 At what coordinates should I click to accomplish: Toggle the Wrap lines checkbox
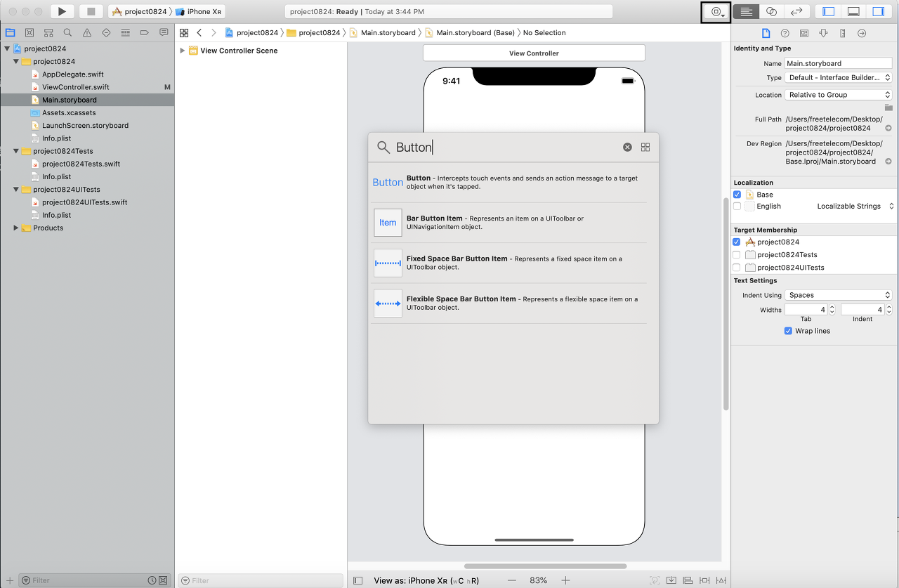[x=788, y=331]
